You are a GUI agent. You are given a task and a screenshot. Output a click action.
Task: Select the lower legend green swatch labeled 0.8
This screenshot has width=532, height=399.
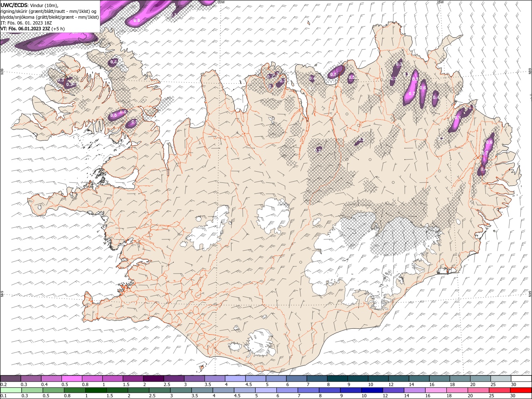(x=74, y=390)
